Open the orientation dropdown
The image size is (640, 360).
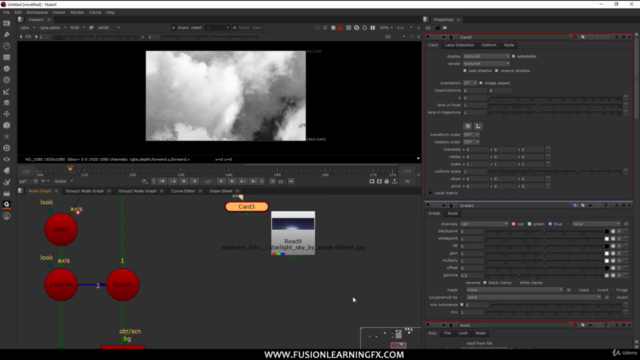pos(470,83)
